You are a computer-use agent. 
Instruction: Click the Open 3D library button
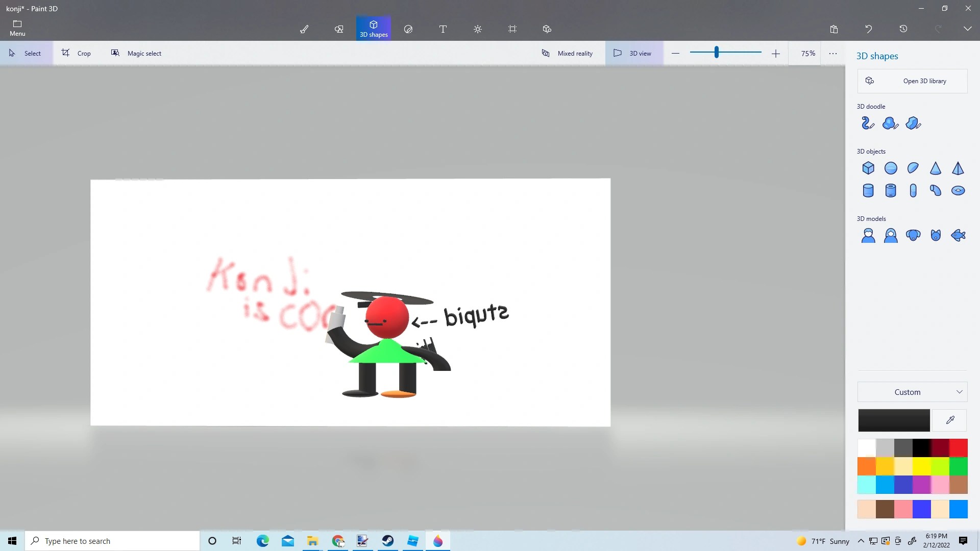click(x=912, y=81)
